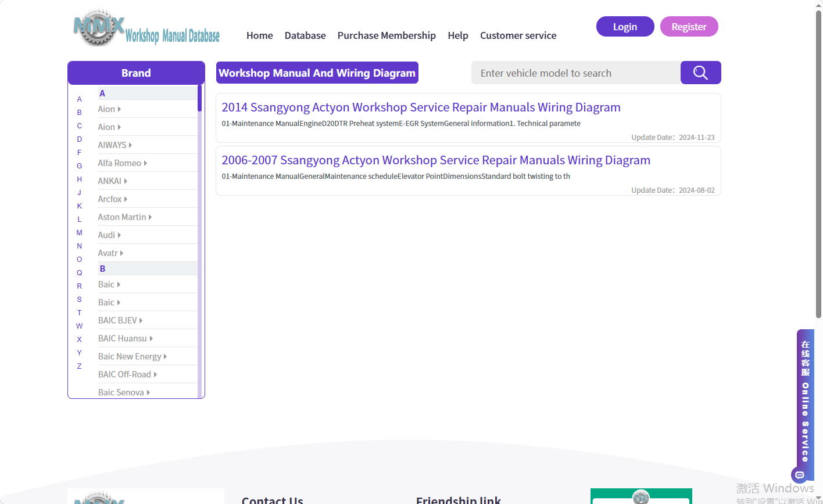Click the MMX Workshop Manual Database logo

point(146,28)
